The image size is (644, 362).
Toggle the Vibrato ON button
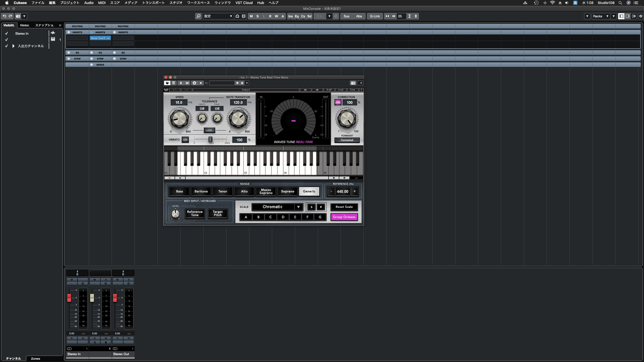click(185, 140)
